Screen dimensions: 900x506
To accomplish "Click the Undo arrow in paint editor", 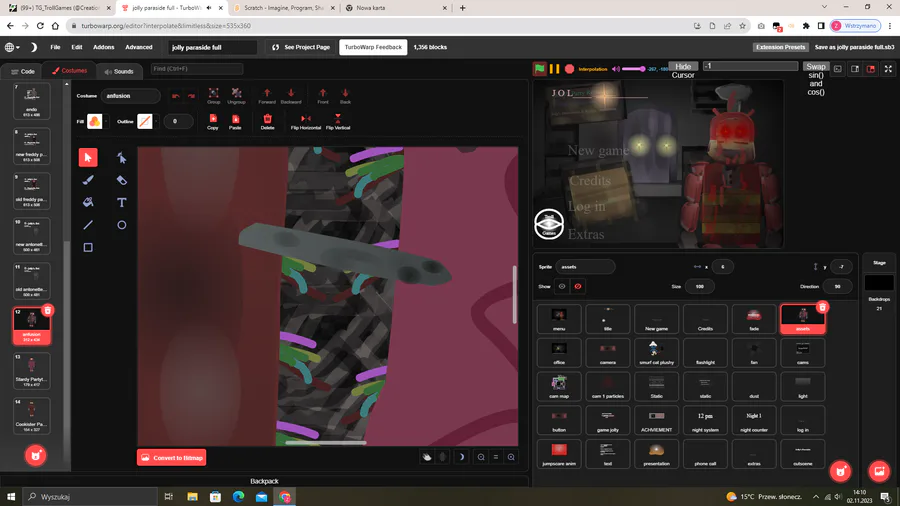I will 176,96.
